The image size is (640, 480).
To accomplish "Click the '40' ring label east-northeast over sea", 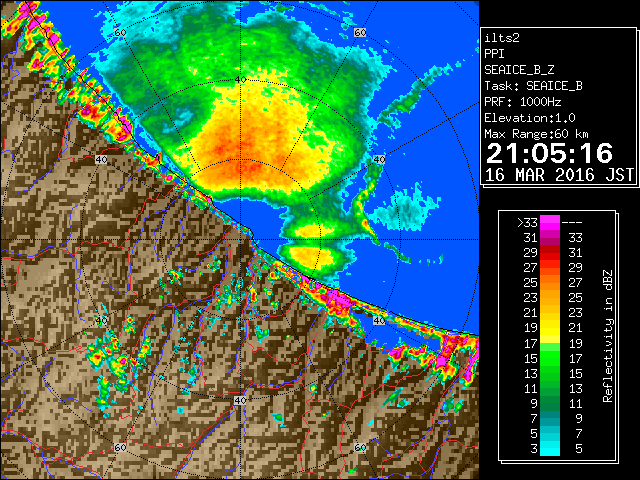I will click(x=379, y=160).
